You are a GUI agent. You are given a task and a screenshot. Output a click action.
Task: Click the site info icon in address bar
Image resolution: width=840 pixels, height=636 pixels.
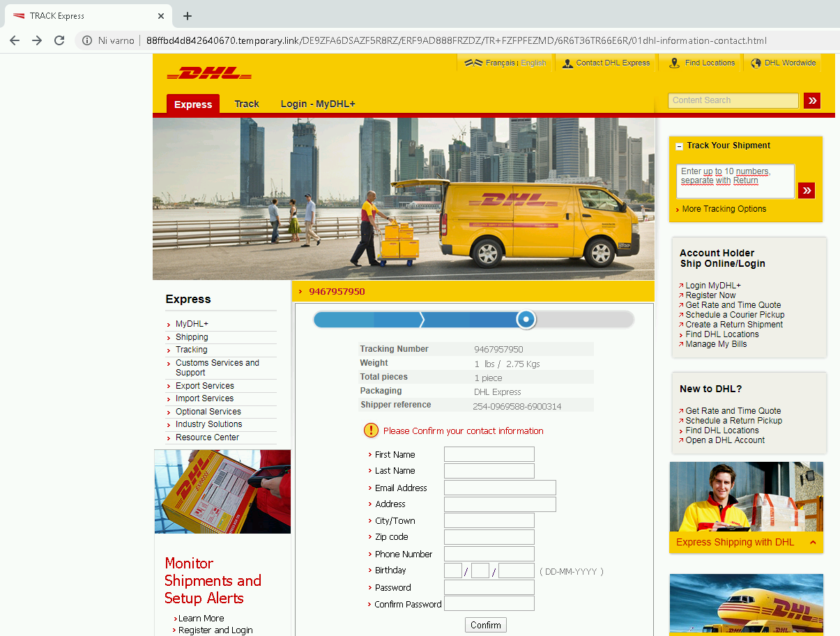[87, 40]
